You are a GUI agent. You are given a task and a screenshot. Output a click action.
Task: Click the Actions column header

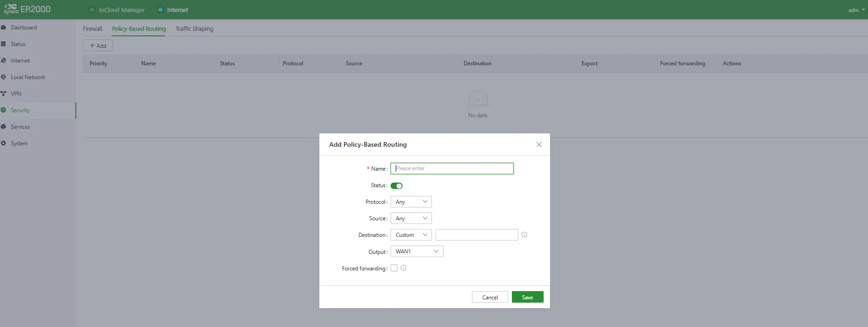(732, 63)
